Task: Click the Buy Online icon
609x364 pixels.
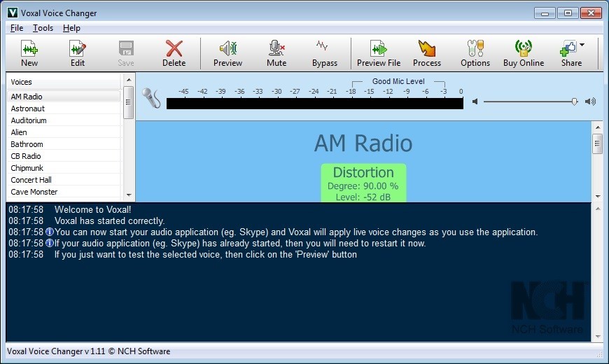Action: [x=523, y=53]
